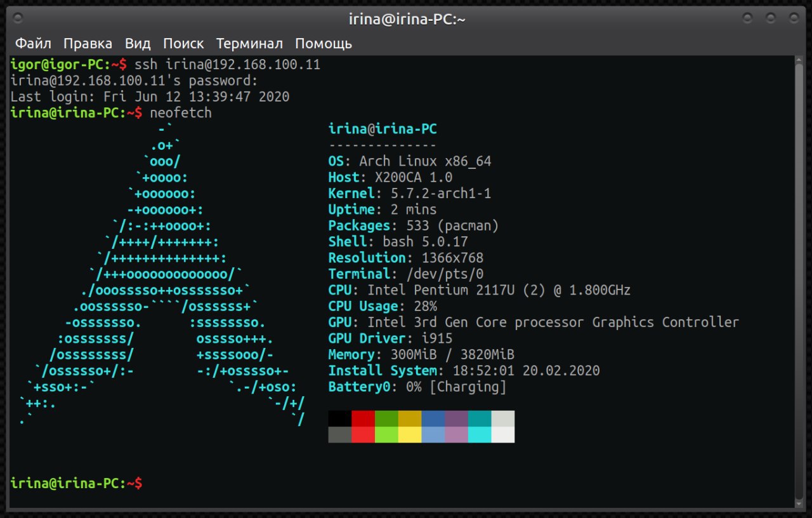
Task: Open the Файл menu
Action: [33, 44]
